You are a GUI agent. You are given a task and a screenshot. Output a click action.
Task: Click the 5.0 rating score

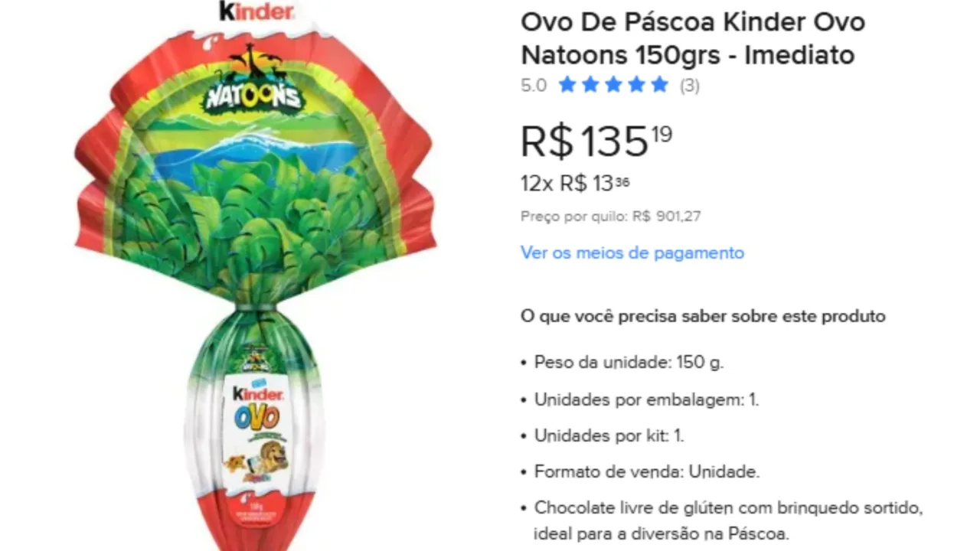[x=534, y=85]
